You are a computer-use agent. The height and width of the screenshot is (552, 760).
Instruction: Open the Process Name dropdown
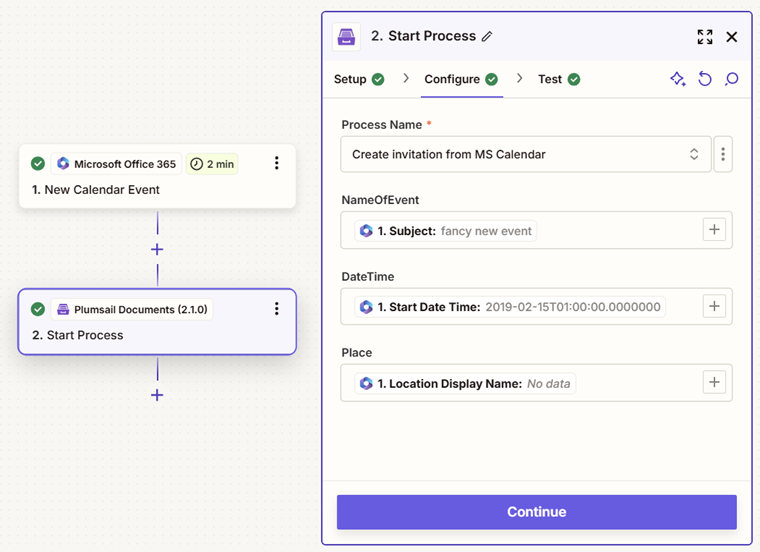(526, 154)
